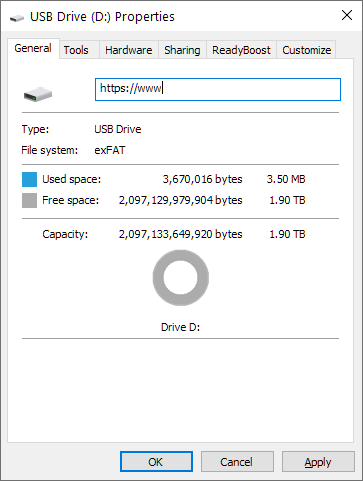The width and height of the screenshot is (363, 481).
Task: Click the donut usage chart for Drive D:
Action: tap(181, 278)
